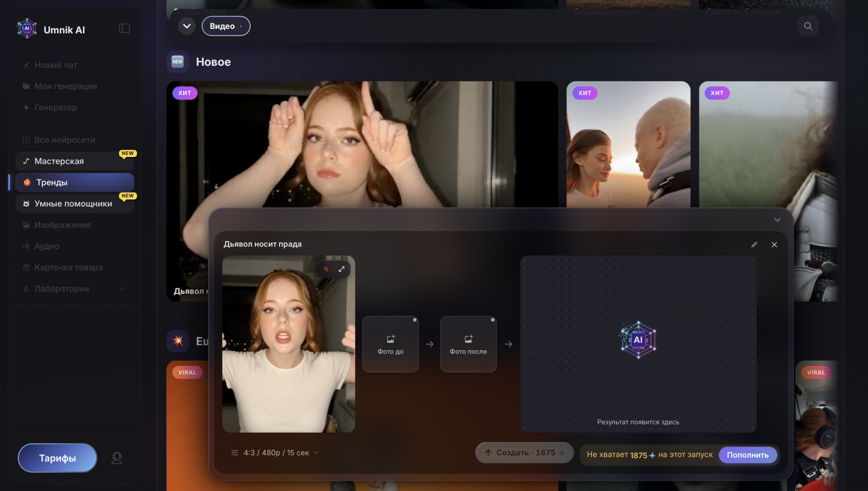Open the ХИТ card with sunset couple
Screen dimensions: 868x491
(x=629, y=145)
